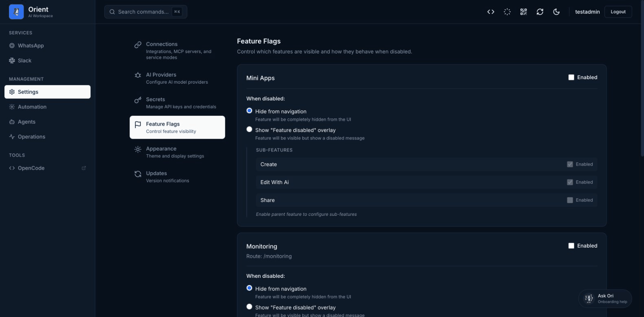Open Ask Ori onboarding help
Screen dimensions: 644x317
coord(605,299)
